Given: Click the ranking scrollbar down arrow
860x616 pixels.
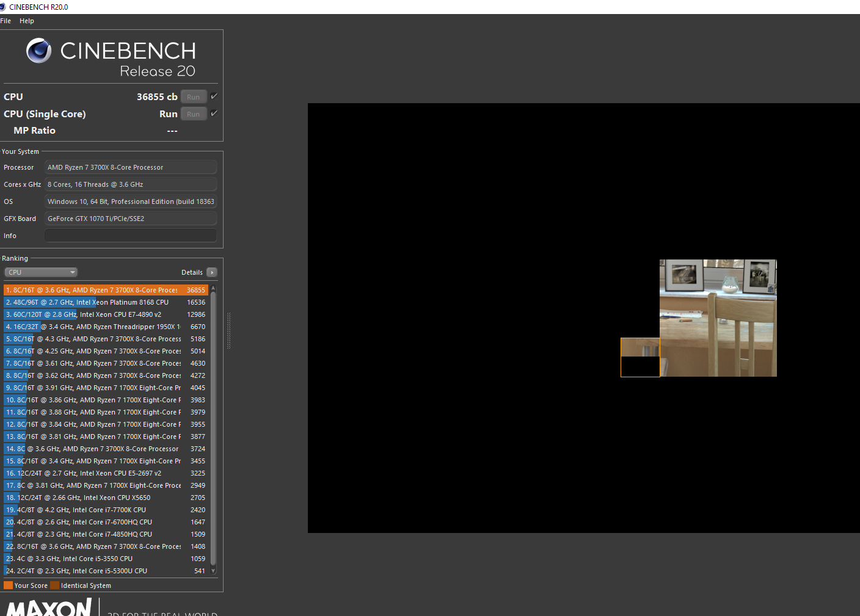Looking at the screenshot, I should click(213, 571).
